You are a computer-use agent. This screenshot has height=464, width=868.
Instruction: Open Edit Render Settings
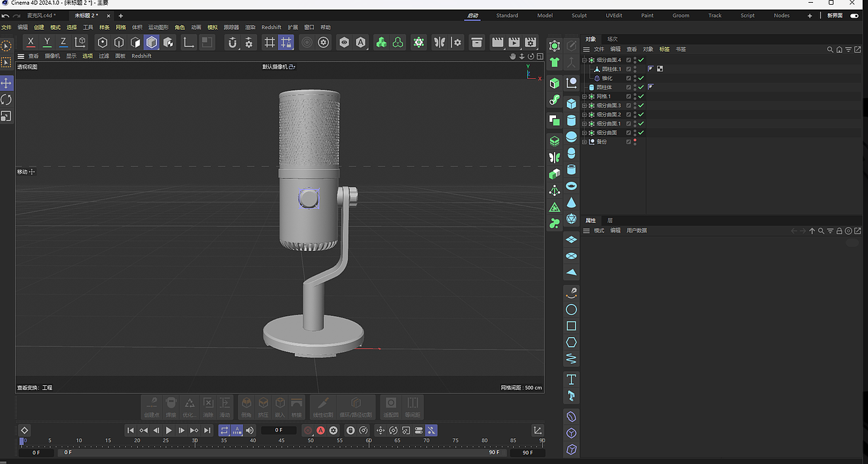point(530,43)
